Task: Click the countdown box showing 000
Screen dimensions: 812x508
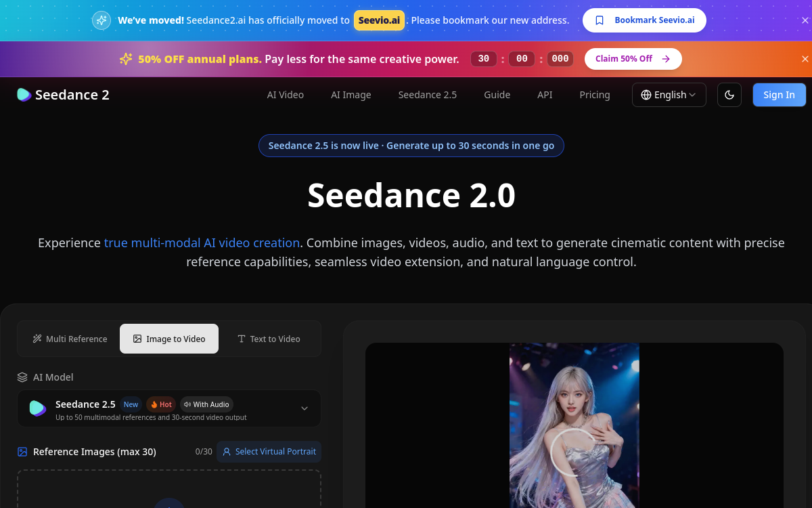Action: (560, 59)
